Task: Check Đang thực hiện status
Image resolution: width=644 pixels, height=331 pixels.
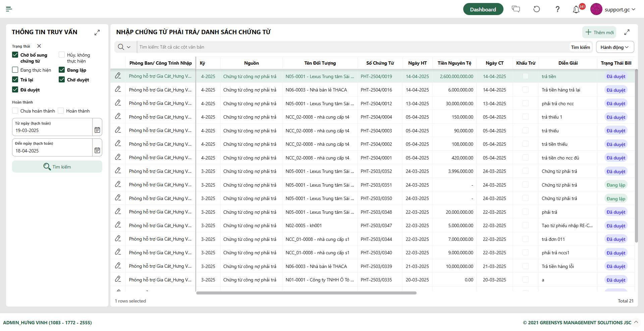Action: coord(15,70)
